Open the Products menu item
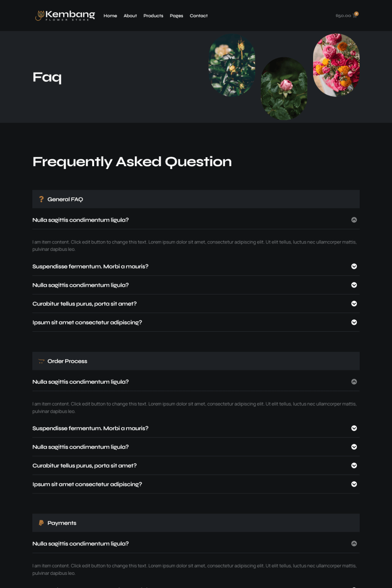 point(153,16)
